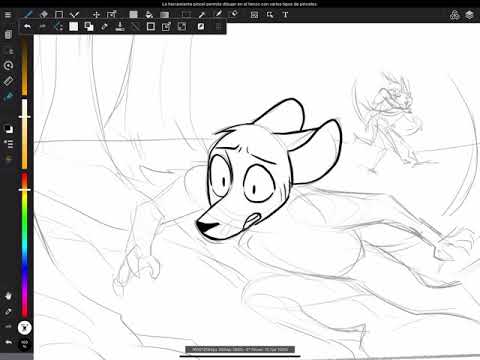Choose the checkmark polyline tool icon
The image size is (480, 360).
pos(74,15)
